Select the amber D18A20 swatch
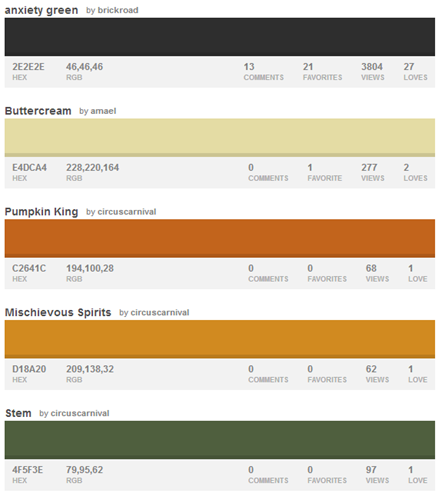 [x=220, y=339]
